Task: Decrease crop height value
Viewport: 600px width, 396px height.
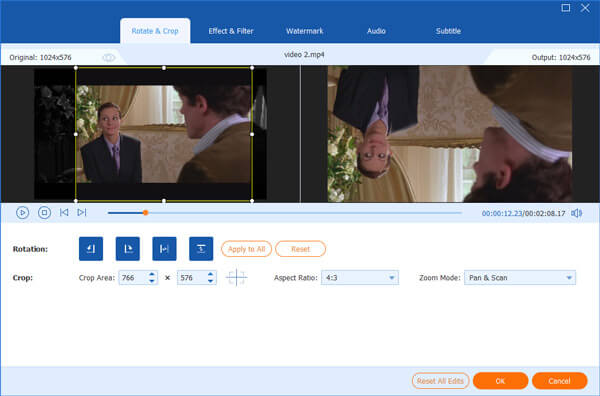Action: click(x=210, y=281)
